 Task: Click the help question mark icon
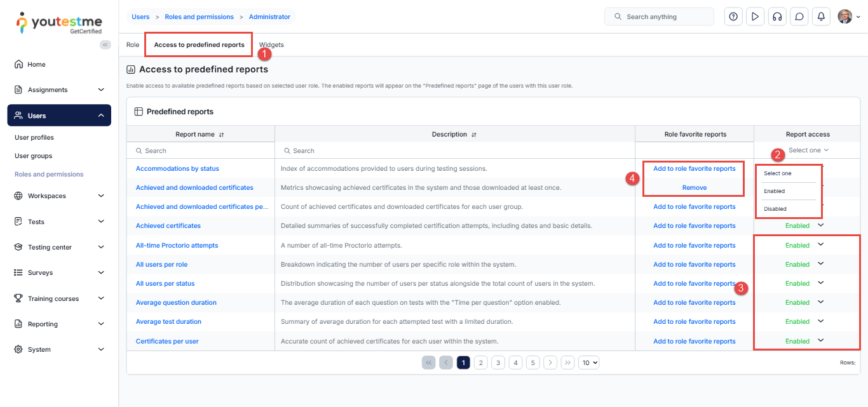click(733, 17)
